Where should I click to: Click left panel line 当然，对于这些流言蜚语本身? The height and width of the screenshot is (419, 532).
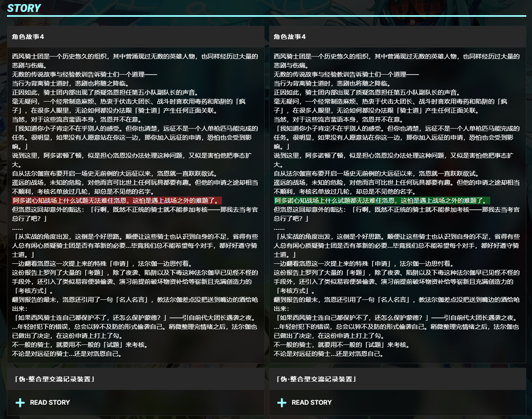coord(77,120)
